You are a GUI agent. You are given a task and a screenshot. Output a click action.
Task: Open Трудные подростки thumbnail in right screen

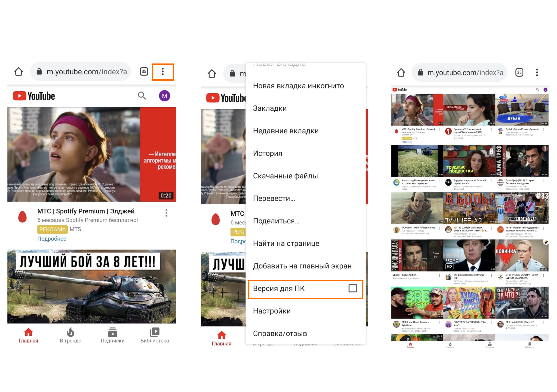(x=469, y=161)
